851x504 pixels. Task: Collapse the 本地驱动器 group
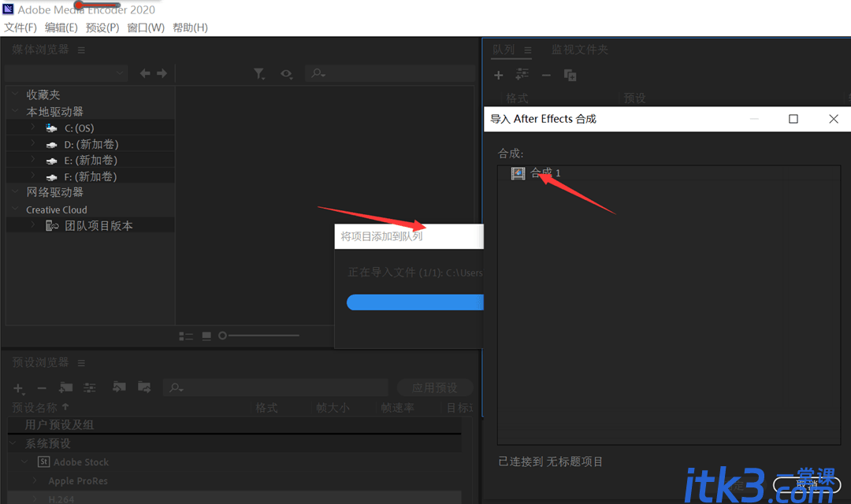pyautogui.click(x=15, y=111)
